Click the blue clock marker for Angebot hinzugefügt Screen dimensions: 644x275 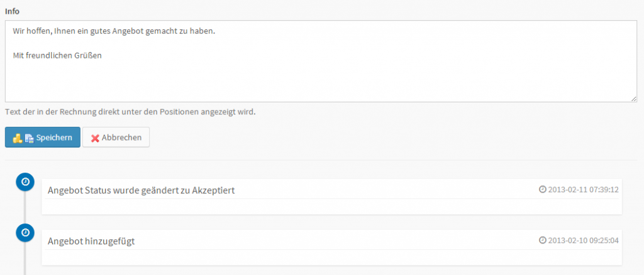25,232
